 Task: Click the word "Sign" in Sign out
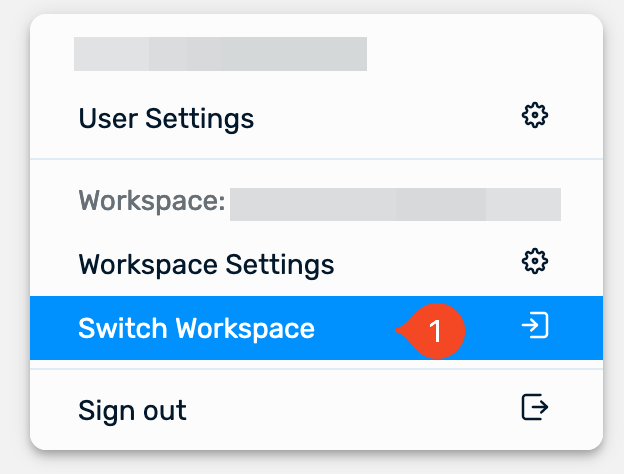tap(105, 410)
